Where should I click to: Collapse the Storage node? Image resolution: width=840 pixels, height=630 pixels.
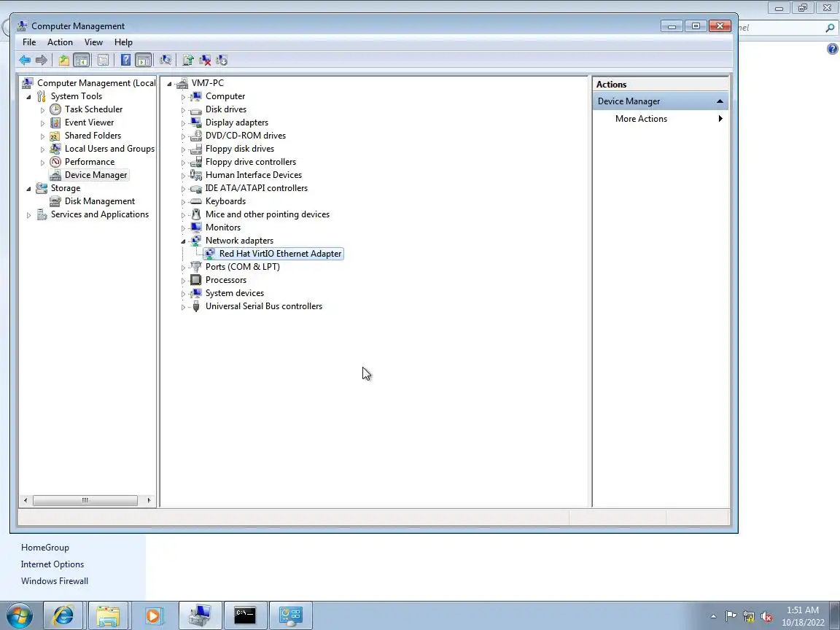point(29,189)
